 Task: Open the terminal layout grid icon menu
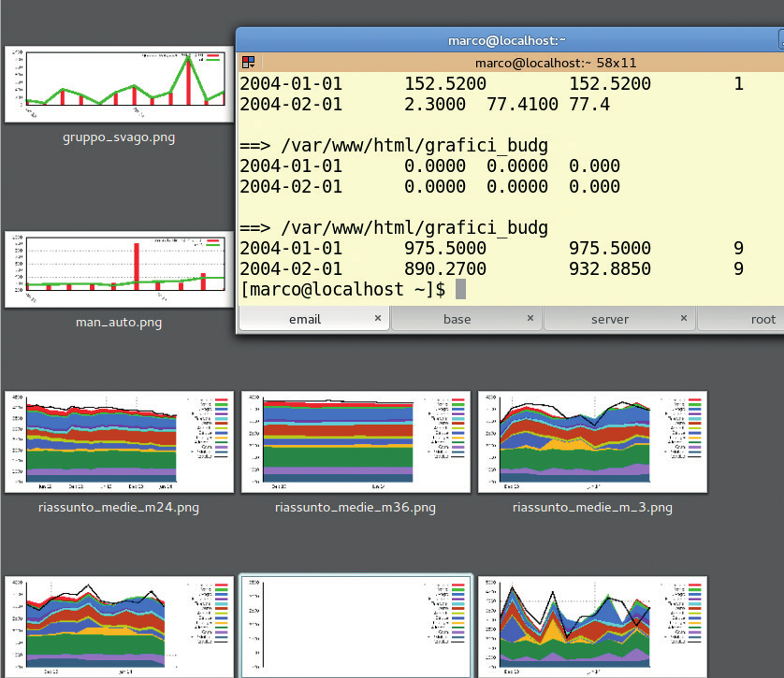tap(249, 63)
